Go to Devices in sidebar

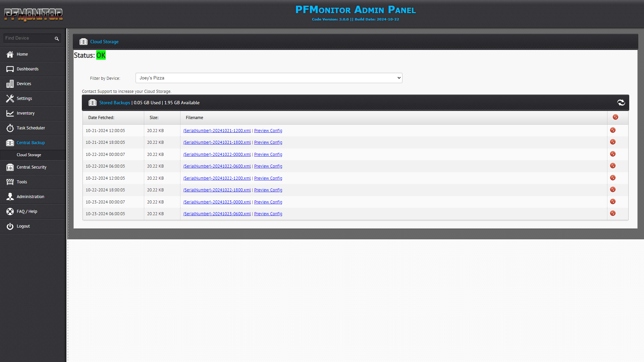point(33,84)
